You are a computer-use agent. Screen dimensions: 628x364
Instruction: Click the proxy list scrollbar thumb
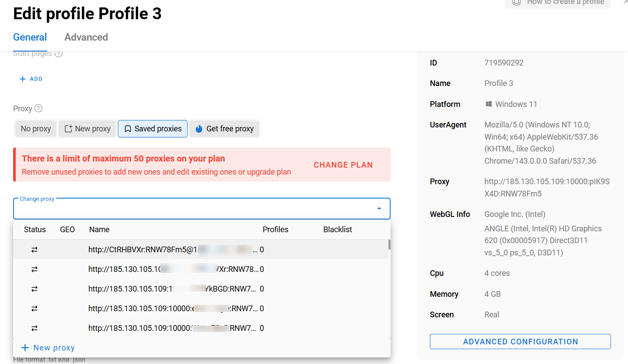389,244
